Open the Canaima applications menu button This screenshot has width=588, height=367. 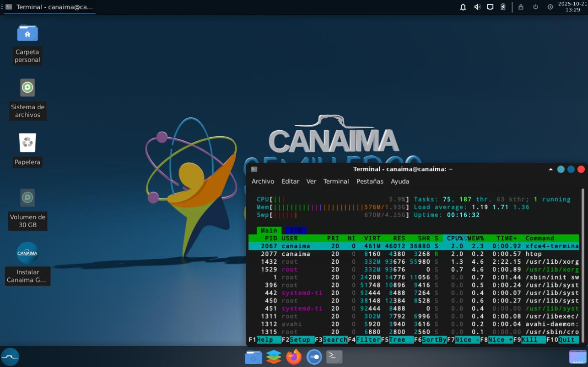coord(10,356)
